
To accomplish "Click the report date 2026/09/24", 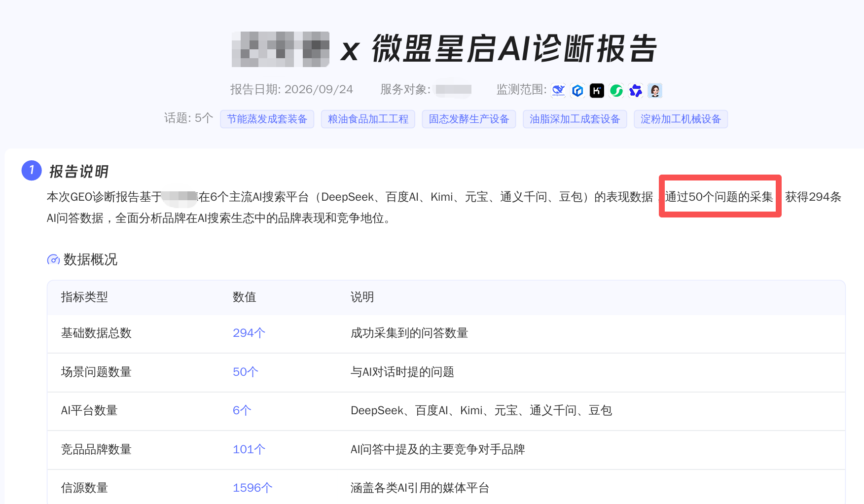I will (x=319, y=89).
